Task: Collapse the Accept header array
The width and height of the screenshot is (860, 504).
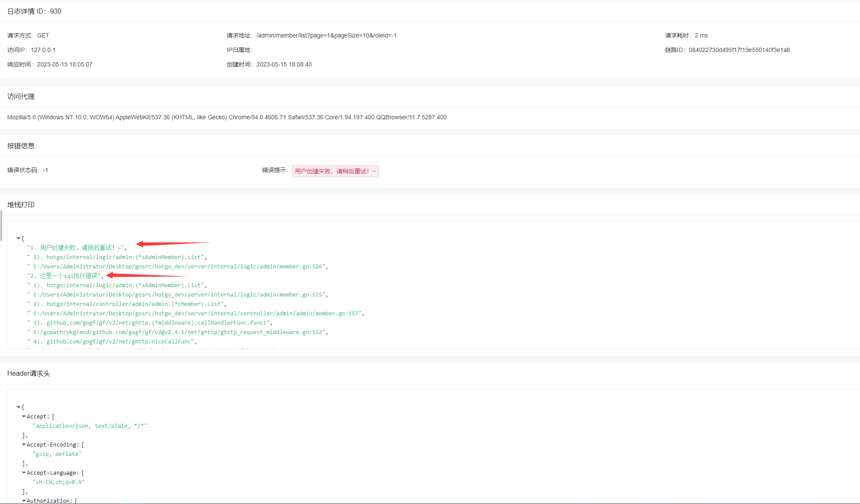Action: point(24,416)
